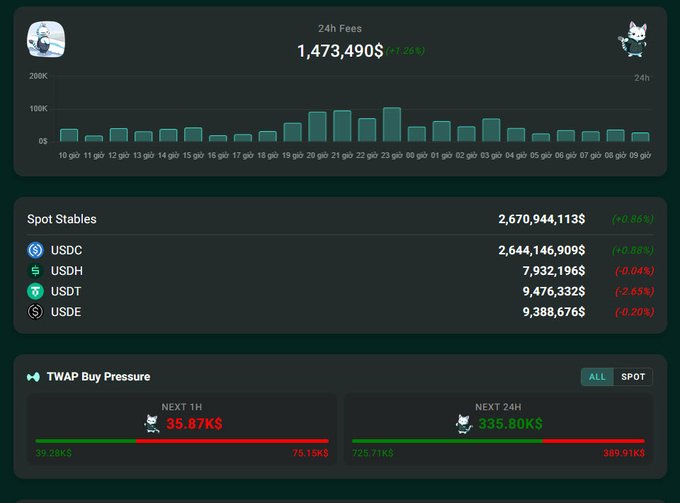Click the 2,644,146,909$ USDC value
Screen dimensions: 680x503
(x=542, y=250)
